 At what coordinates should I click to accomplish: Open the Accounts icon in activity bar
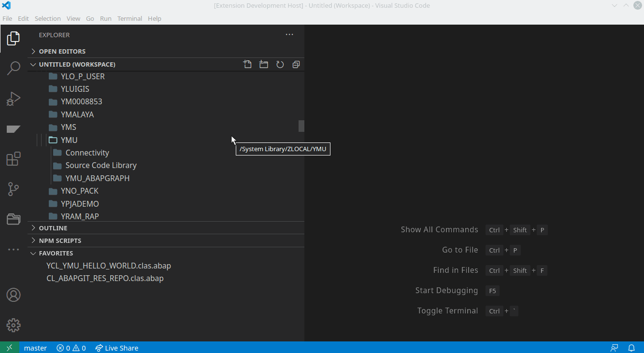pos(14,295)
